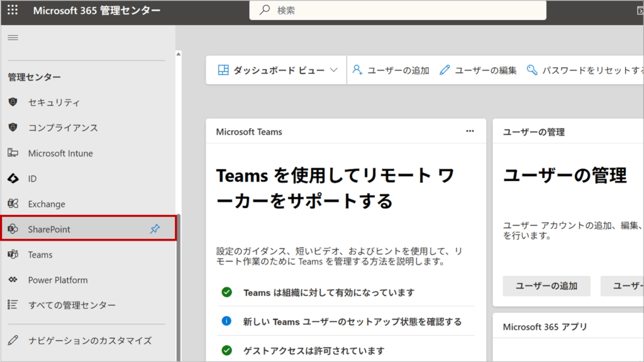The image size is (644, 362).
Task: Click heading Teams を使用してリモート ワーカーをサポートする
Action: (335, 188)
